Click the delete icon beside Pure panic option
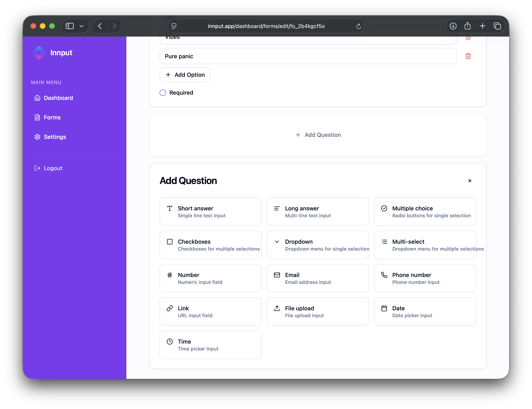 click(x=468, y=56)
